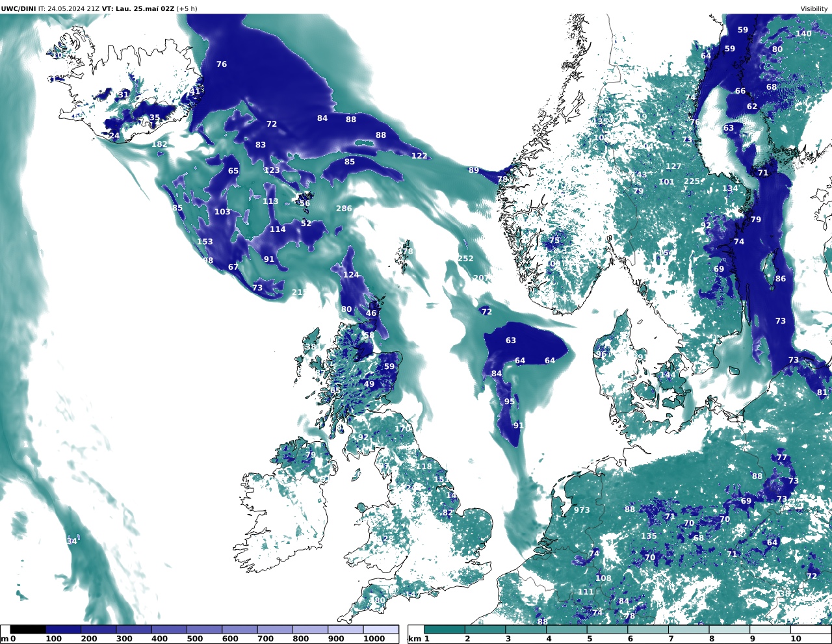This screenshot has width=832, height=644.
Task: Click the '24.05.2024 21Z' initial time text
Action: [x=73, y=8]
